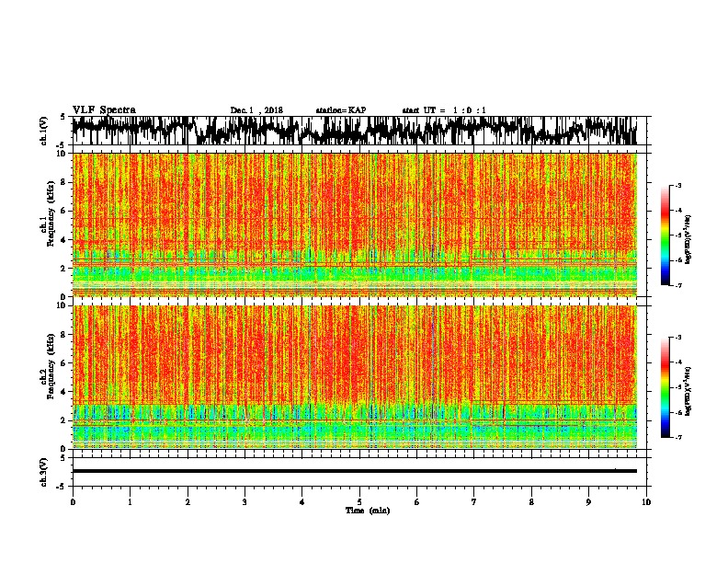Select the "Dec. 1, 2018" date text

tap(256, 110)
